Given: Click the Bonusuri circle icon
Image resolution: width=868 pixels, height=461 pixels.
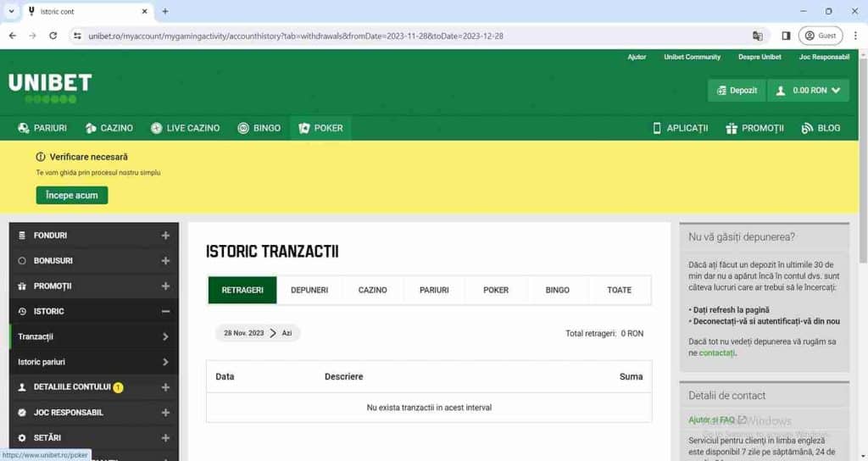Looking at the screenshot, I should [x=22, y=261].
